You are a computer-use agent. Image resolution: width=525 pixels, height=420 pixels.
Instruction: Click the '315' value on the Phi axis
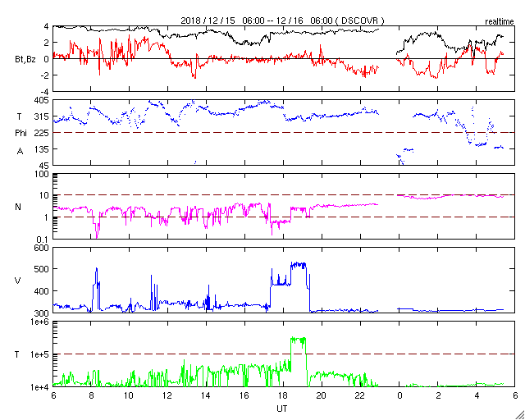pos(43,116)
